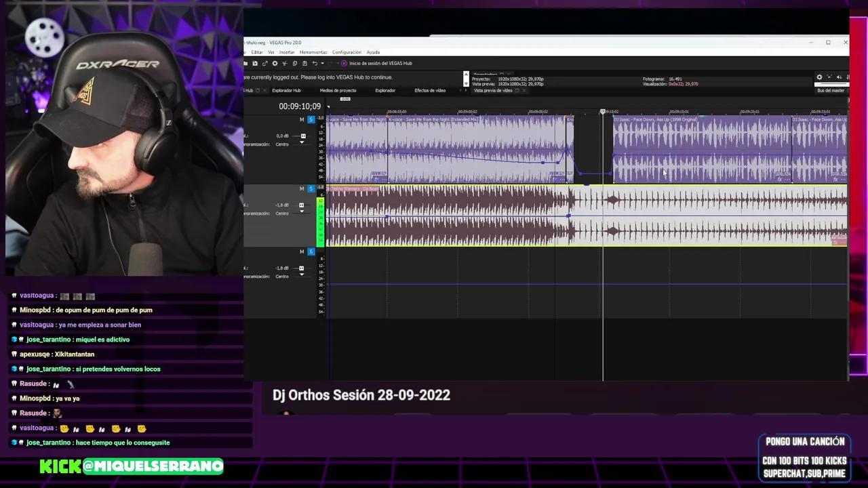This screenshot has height=488, width=868.
Task: Click the greyed Redo arrow icon
Action: point(330,63)
